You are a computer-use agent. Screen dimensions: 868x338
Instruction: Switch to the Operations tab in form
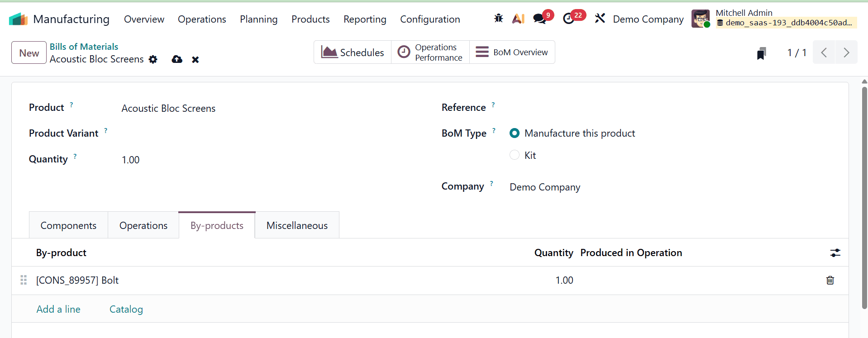[143, 225]
